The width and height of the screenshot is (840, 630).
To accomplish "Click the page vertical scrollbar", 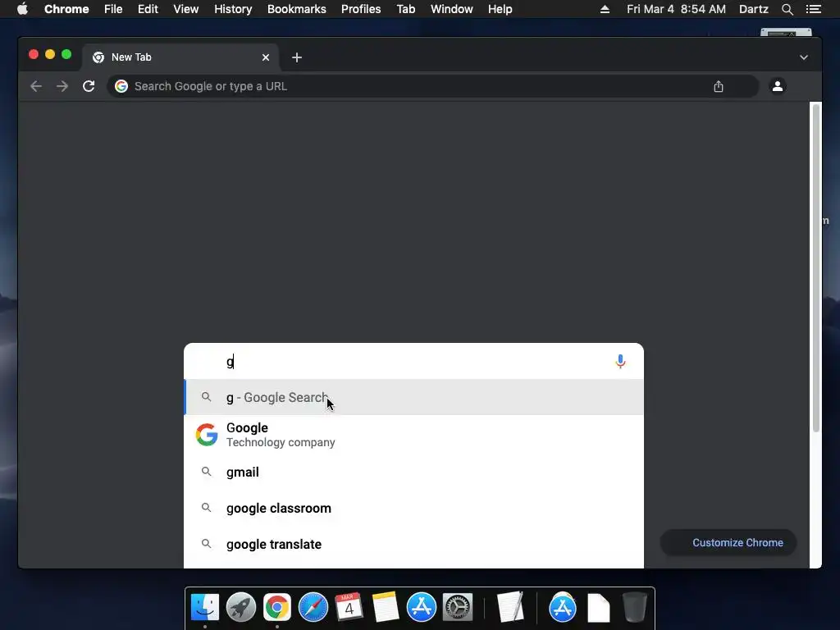I will [x=816, y=268].
